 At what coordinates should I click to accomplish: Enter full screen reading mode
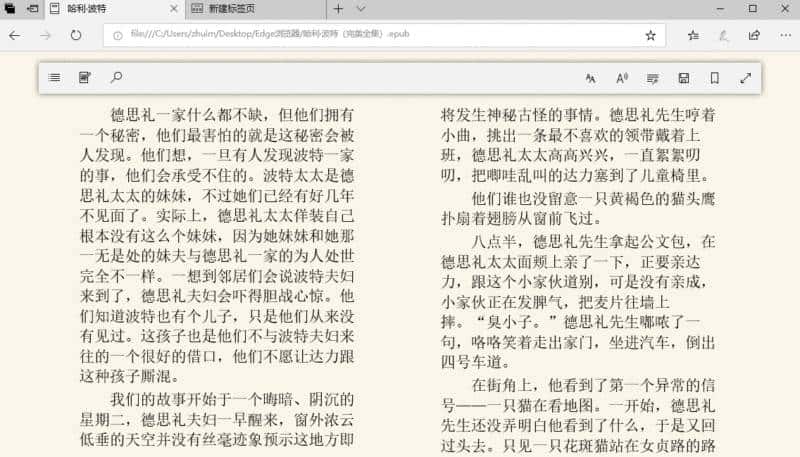point(746,78)
